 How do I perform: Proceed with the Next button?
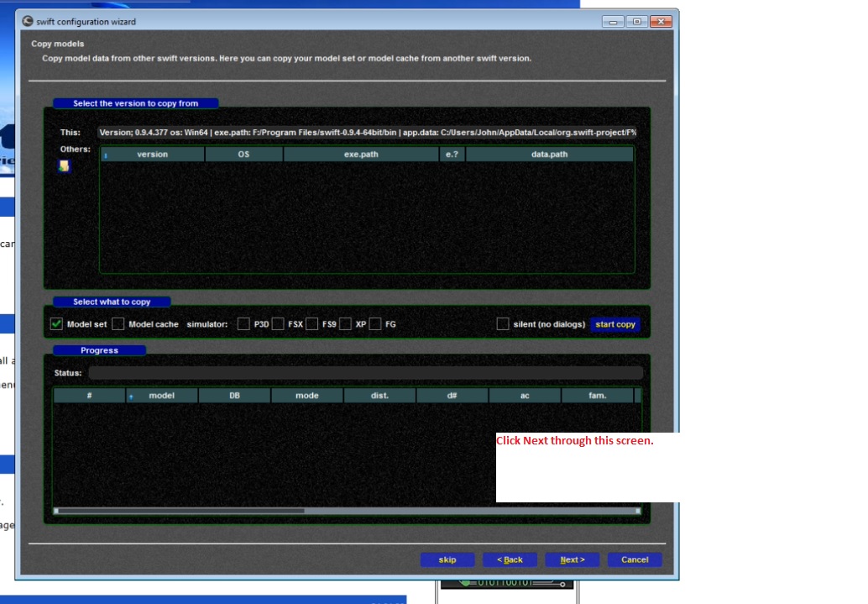573,559
